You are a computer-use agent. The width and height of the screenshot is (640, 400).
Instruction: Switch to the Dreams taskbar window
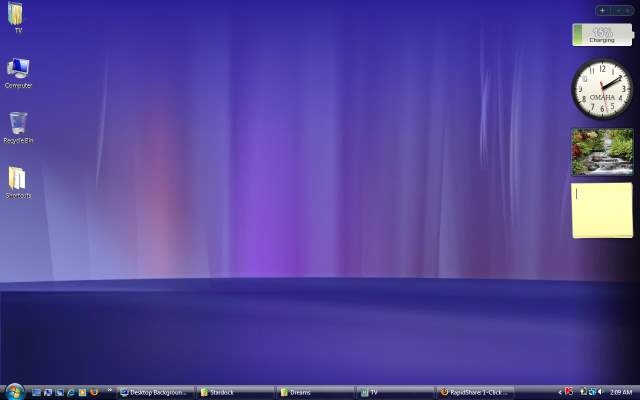pyautogui.click(x=316, y=393)
